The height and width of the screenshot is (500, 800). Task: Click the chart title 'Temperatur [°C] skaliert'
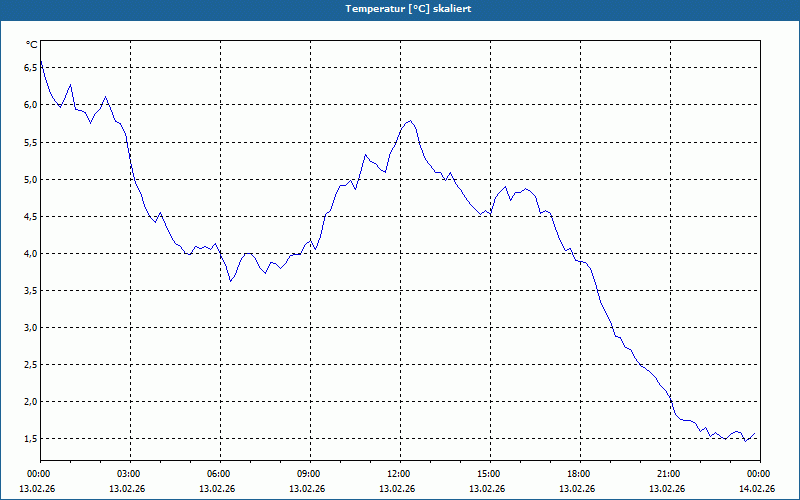[x=408, y=9]
